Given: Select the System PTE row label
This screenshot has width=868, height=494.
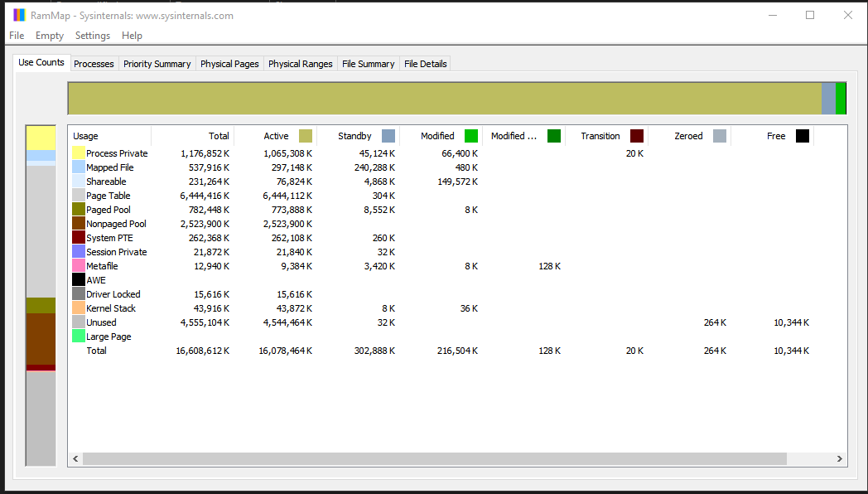Looking at the screenshot, I should point(109,238).
